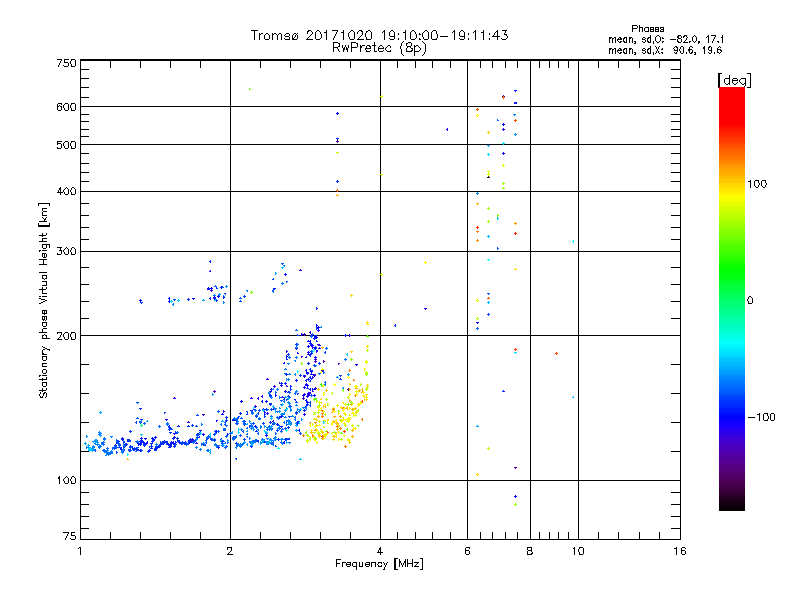Click the x-axis tick label '8'
The width and height of the screenshot is (800, 600).
pos(530,551)
